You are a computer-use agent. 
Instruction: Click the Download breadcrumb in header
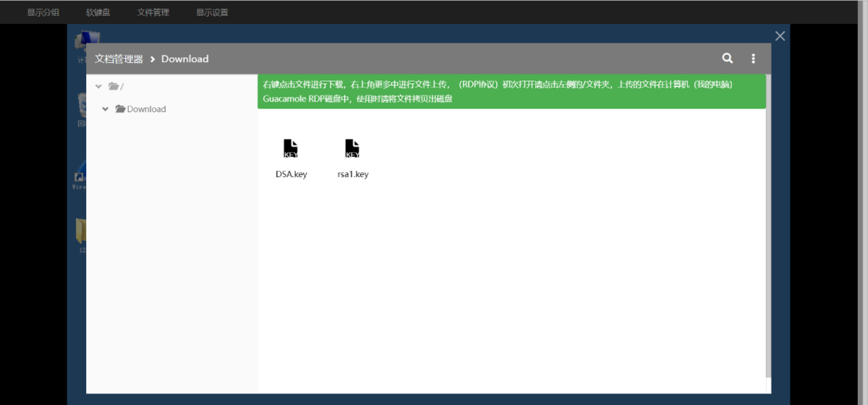tap(185, 59)
